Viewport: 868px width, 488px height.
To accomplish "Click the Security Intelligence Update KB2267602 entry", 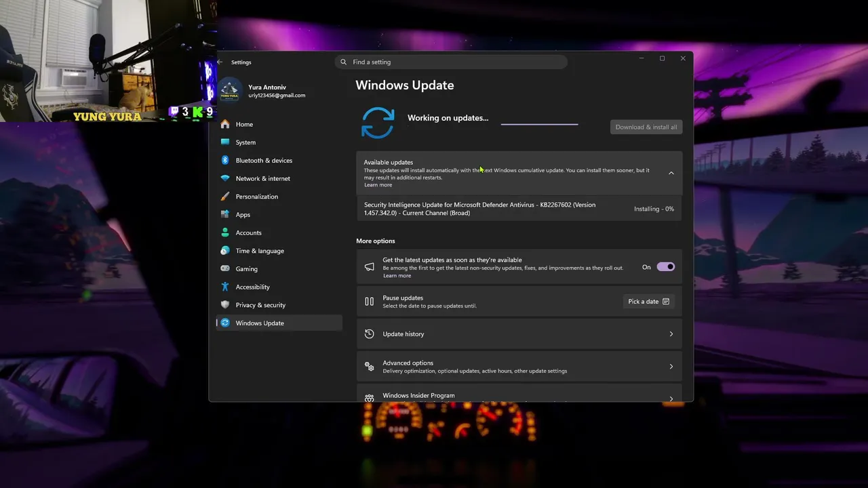I will 519,209.
